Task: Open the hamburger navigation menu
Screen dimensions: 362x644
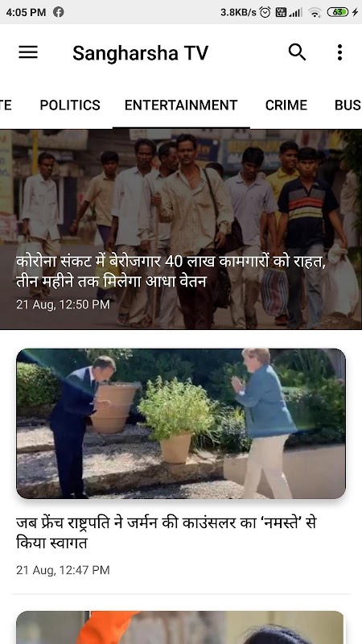Action: point(28,52)
